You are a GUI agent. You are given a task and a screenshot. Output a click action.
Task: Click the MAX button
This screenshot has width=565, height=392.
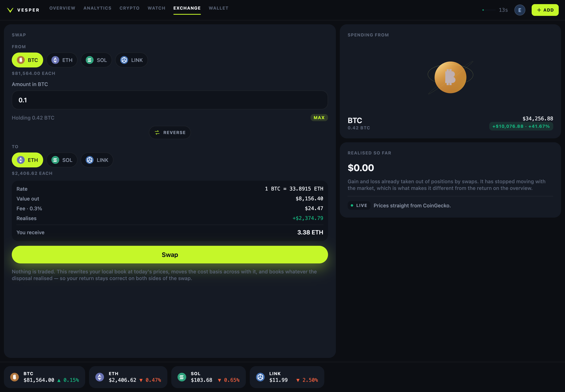click(319, 118)
